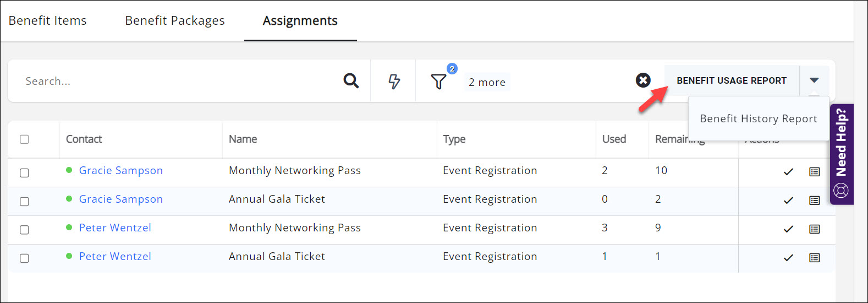Check the box for Gracie's Monthly Networking Pass
This screenshot has width=868, height=303.
pyautogui.click(x=24, y=173)
